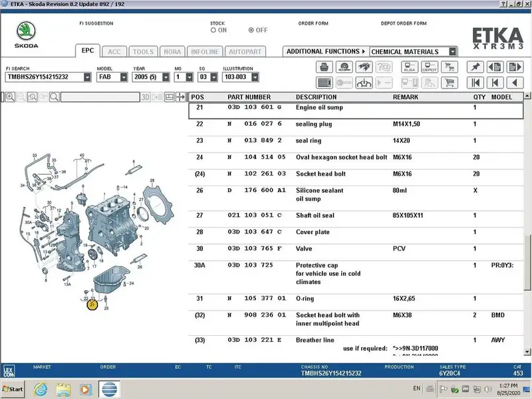This screenshot has width=532, height=399.
Task: Toggle the illustration layout icon
Action: click(170, 97)
